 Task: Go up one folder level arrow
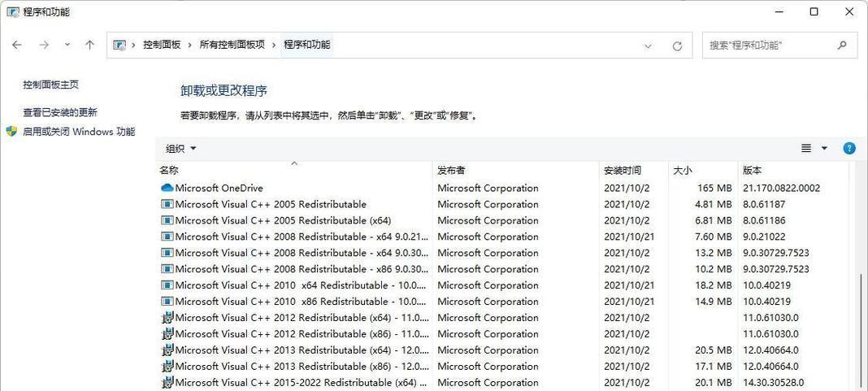coord(89,45)
